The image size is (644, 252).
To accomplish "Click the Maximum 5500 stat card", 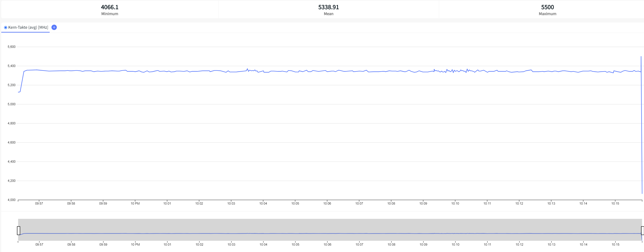I will (x=547, y=10).
